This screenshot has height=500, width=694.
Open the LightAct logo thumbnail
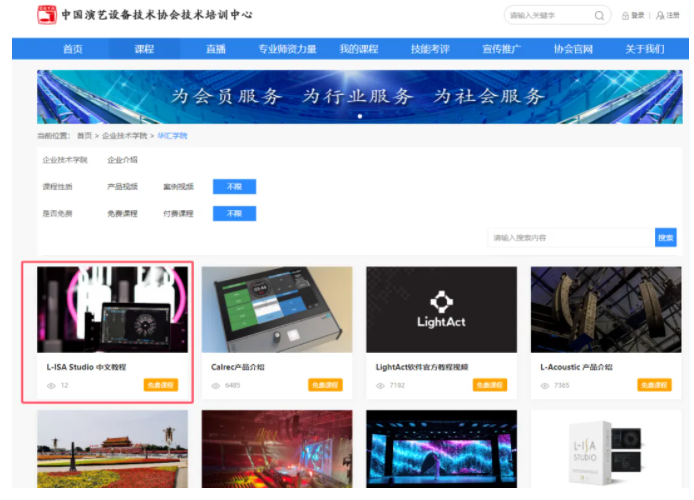(442, 310)
